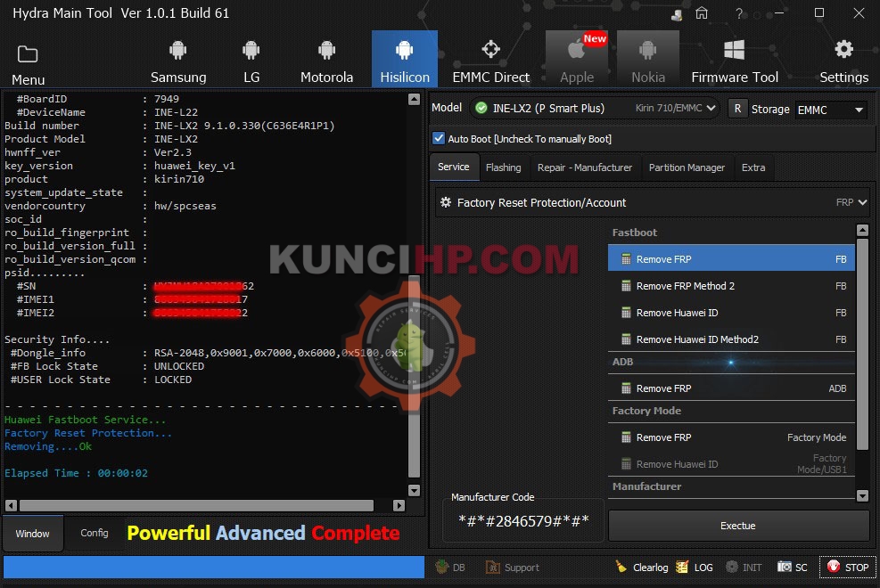880x588 pixels.
Task: Click Clearlog to clear the log
Action: (641, 568)
